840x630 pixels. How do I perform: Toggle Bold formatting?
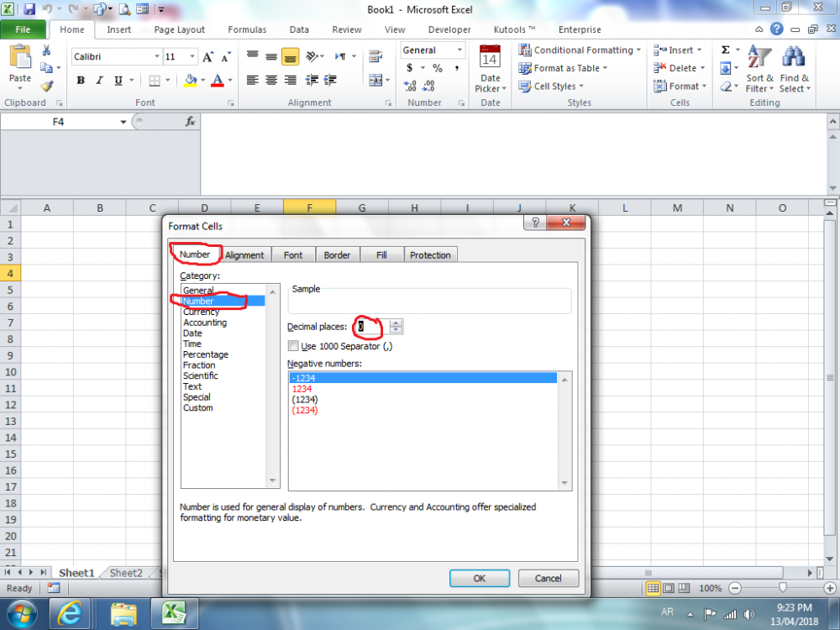81,81
